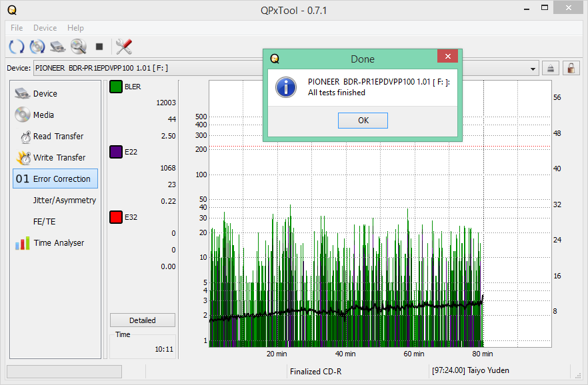Open the Write Transfer sidebar item
Image resolution: width=588 pixels, height=385 pixels.
[55, 157]
